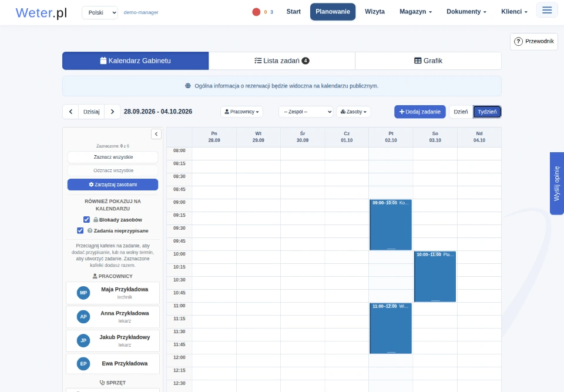
Task: Open the Zespół select box
Action: (305, 112)
